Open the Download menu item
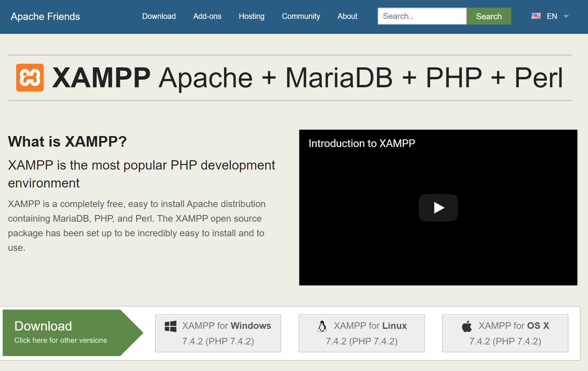The height and width of the screenshot is (371, 588). (x=159, y=16)
